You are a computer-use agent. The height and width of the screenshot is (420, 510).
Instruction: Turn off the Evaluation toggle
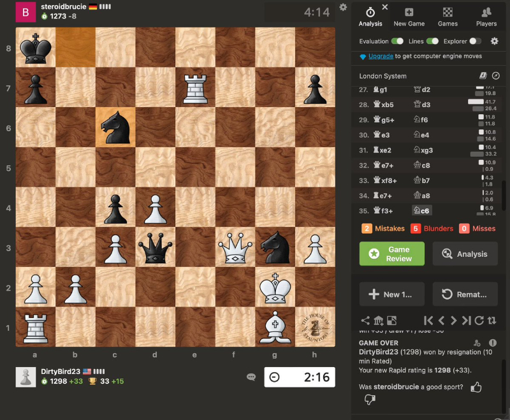397,41
